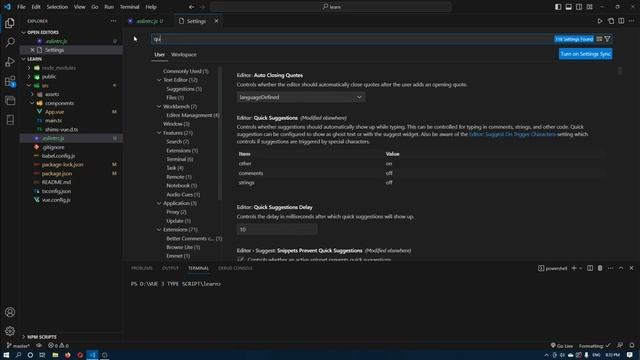Toggle bottom panel layout icon

point(569,7)
